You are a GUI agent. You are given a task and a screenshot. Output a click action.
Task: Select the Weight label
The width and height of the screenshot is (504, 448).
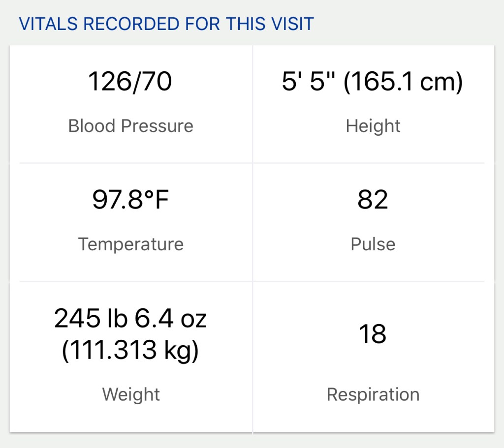(x=131, y=394)
